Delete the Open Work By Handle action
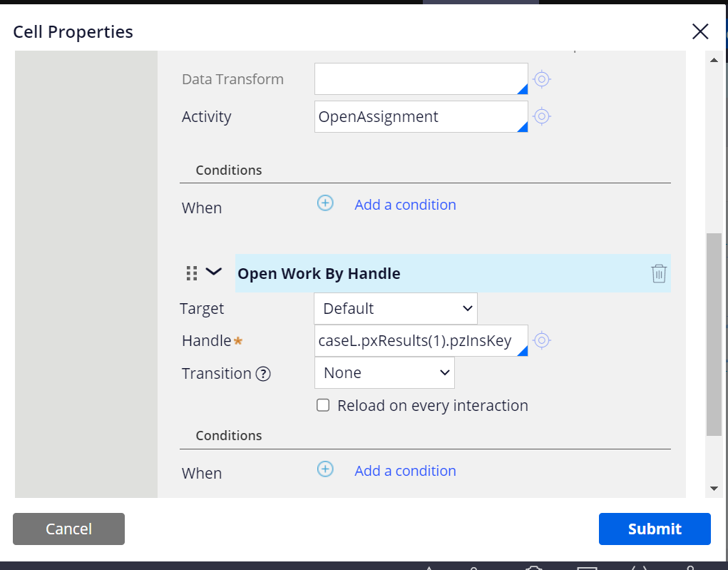 [x=658, y=273]
